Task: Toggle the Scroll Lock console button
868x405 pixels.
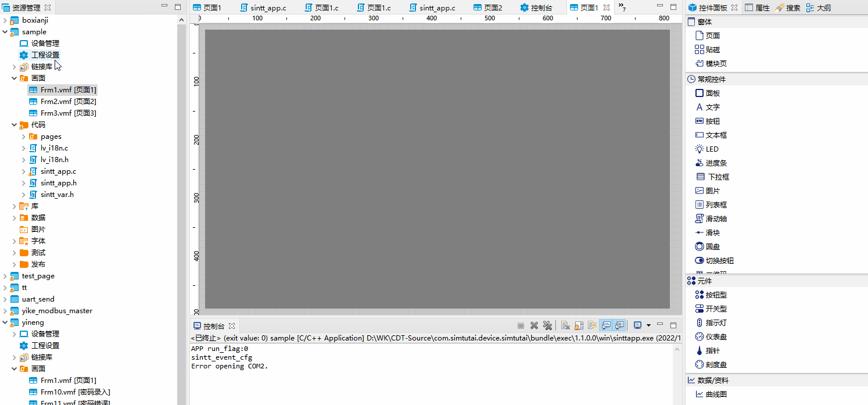Action: coord(579,325)
